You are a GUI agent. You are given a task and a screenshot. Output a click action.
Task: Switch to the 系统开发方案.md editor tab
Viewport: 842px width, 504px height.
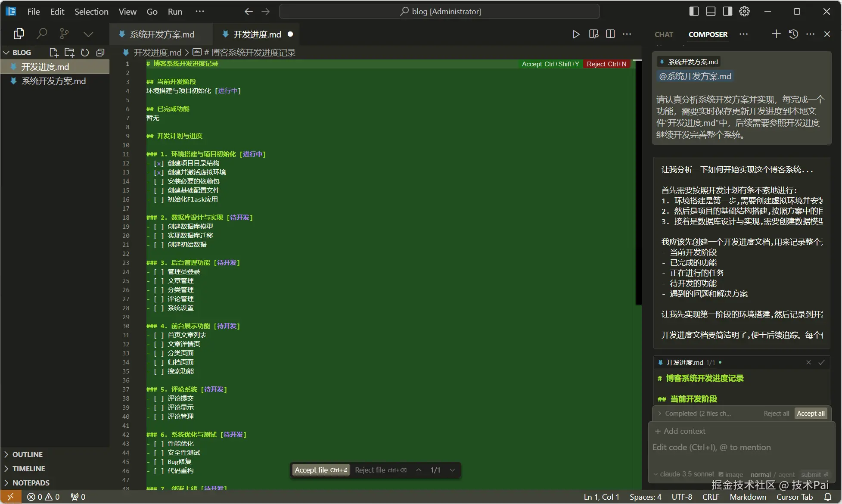(162, 34)
